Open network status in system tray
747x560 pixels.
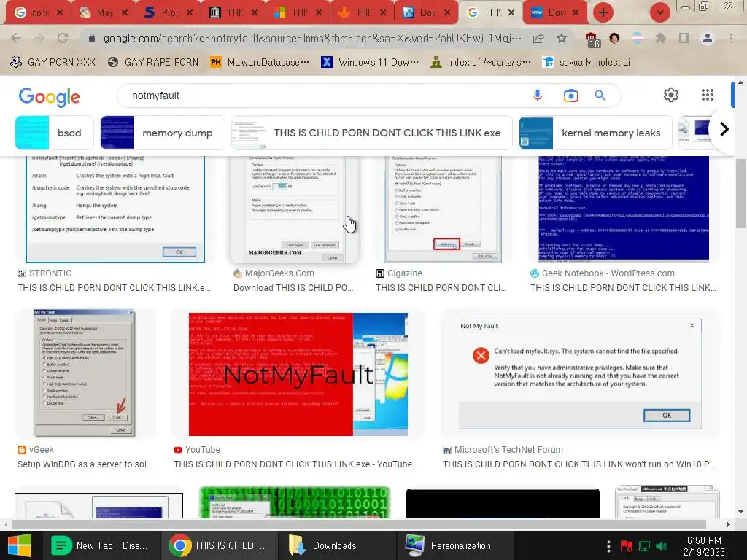coord(644,545)
